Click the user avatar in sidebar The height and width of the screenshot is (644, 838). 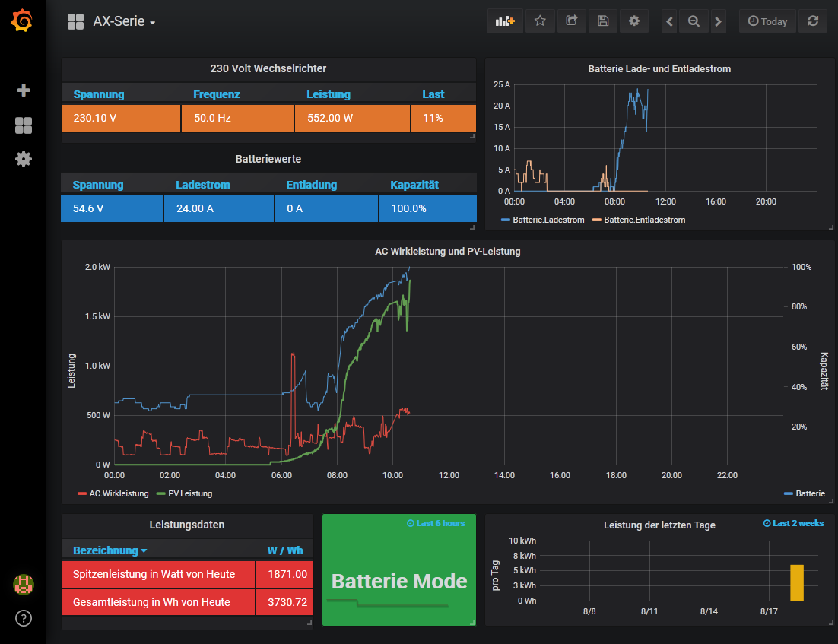click(x=24, y=584)
